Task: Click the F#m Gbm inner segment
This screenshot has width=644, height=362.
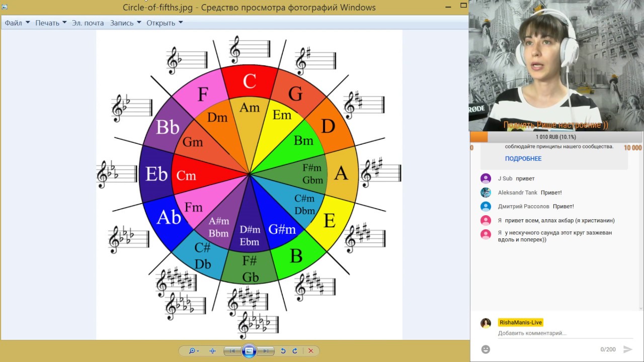Action: tap(312, 174)
